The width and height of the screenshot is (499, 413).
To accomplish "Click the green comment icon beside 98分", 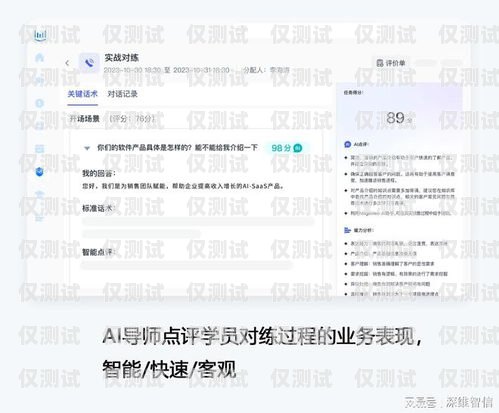I will (298, 148).
